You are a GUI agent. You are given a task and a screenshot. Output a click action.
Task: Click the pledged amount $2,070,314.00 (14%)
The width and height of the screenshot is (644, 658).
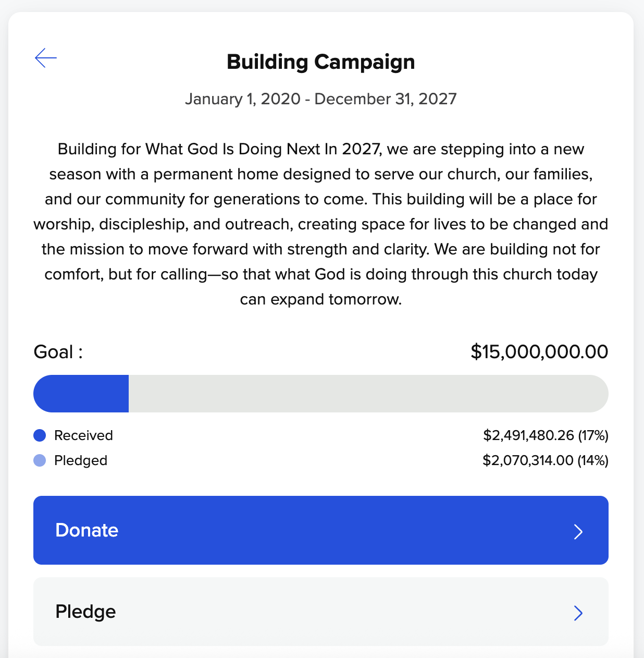(x=546, y=460)
